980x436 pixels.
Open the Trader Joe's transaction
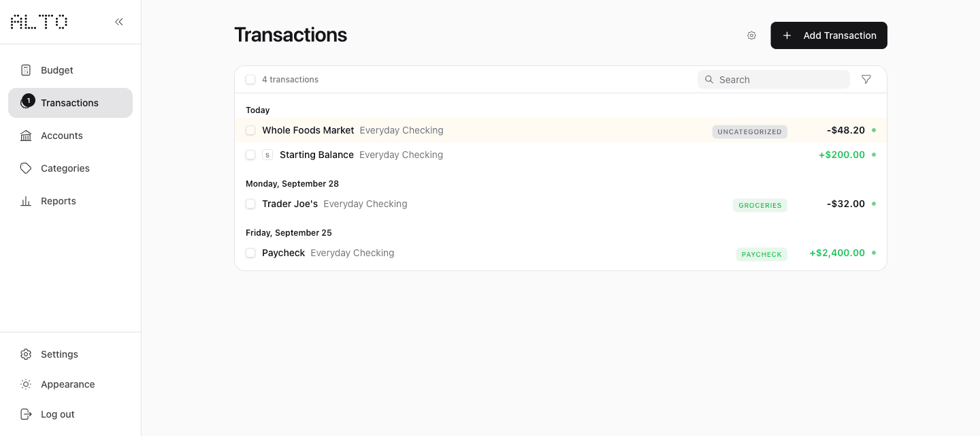click(290, 204)
